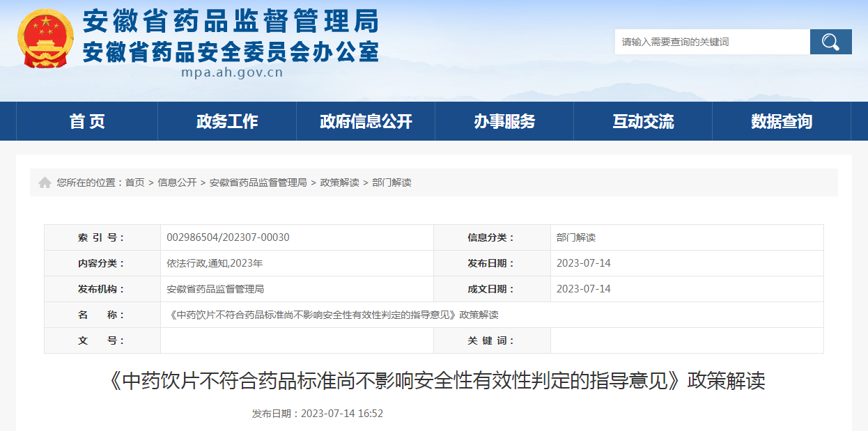Click the national emblem logo
This screenshot has width=868, height=431.
pyautogui.click(x=45, y=38)
